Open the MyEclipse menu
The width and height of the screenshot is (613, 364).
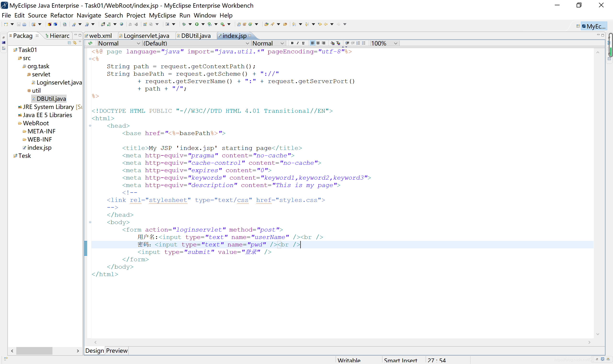(162, 15)
